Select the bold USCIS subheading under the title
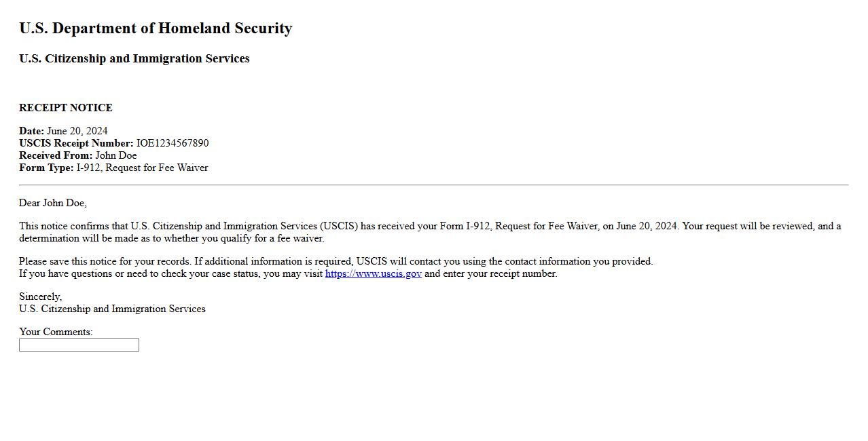Viewport: 868px width, 441px height. pos(134,59)
